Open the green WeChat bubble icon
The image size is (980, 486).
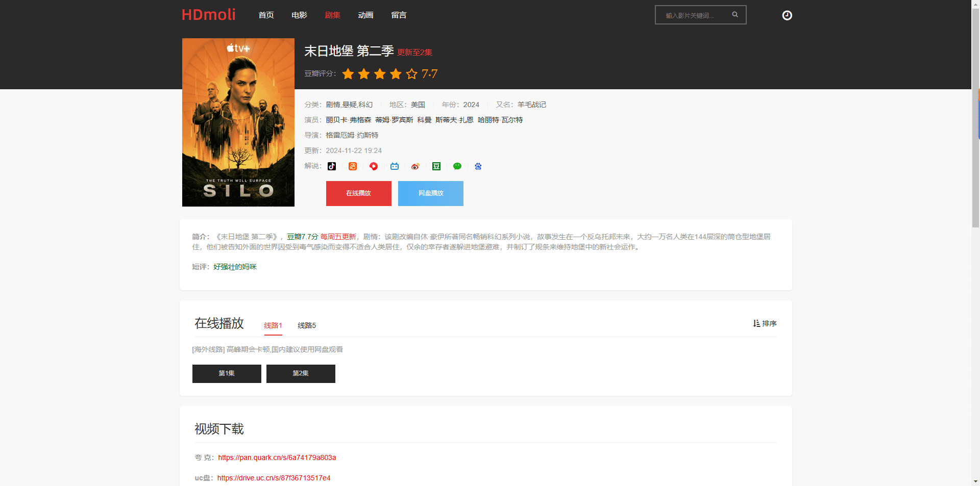point(457,166)
